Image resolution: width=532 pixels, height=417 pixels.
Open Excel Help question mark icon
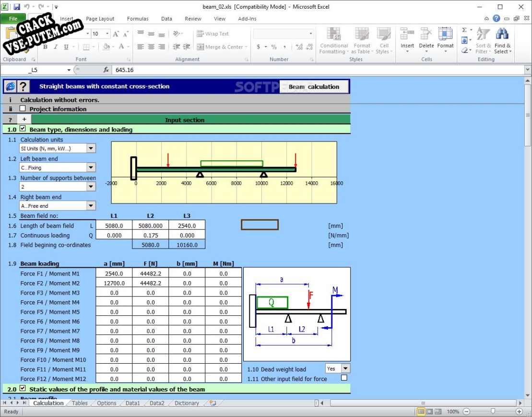pyautogui.click(x=497, y=18)
